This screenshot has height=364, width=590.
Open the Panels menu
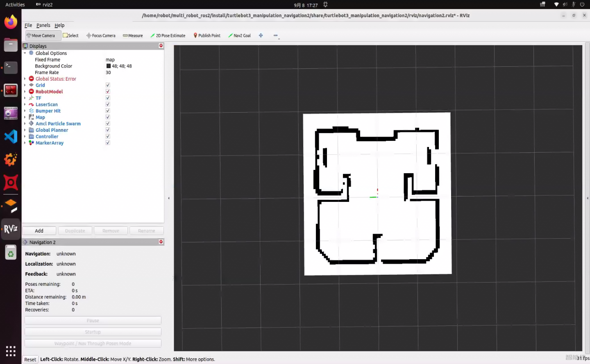point(43,25)
